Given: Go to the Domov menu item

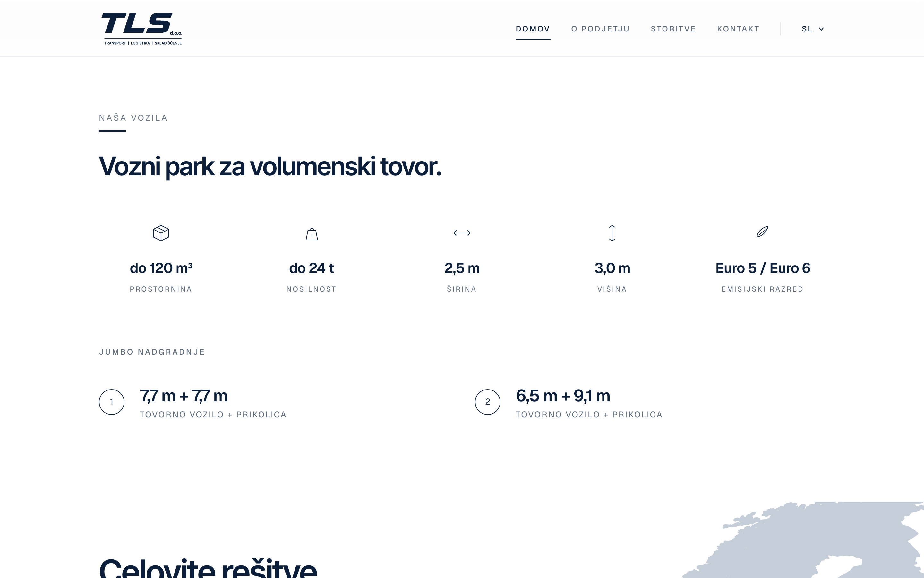Looking at the screenshot, I should point(533,29).
